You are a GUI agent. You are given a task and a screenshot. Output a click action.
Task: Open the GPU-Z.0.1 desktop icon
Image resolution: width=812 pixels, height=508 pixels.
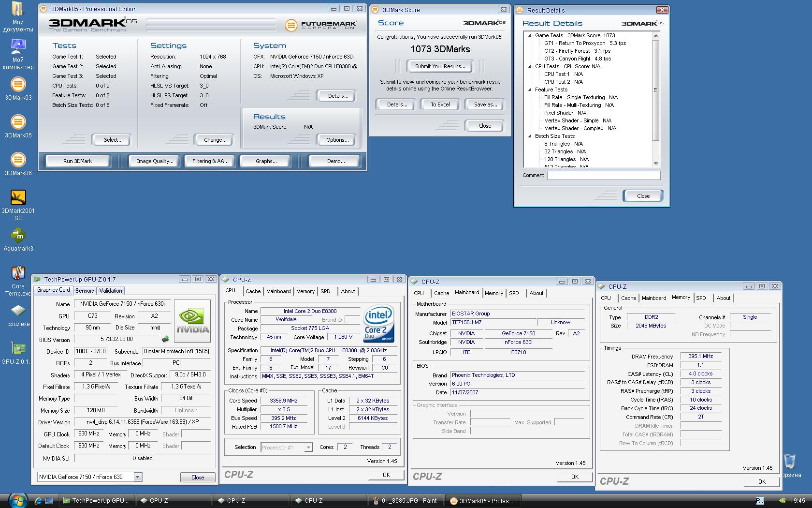[x=17, y=353]
